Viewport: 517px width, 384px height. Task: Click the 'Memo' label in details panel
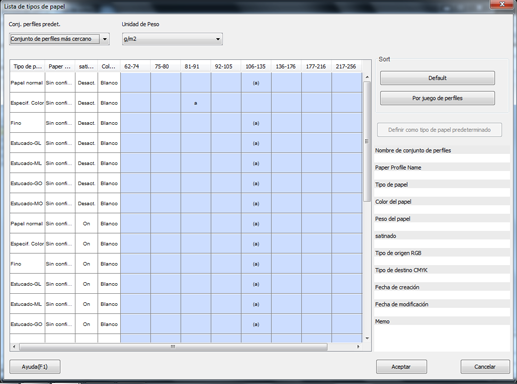click(x=382, y=322)
